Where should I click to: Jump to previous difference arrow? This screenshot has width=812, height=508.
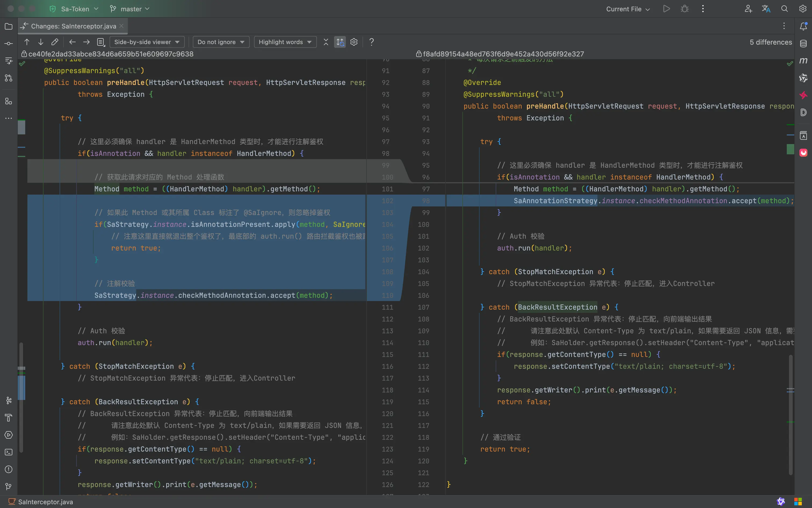pos(27,42)
